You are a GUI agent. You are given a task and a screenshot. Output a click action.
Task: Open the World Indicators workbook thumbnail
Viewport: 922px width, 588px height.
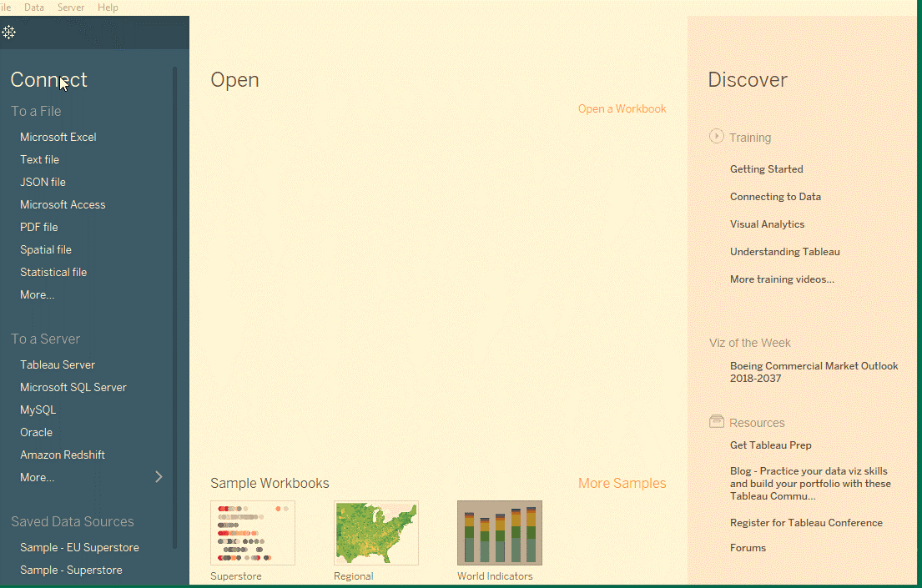pyautogui.click(x=500, y=533)
